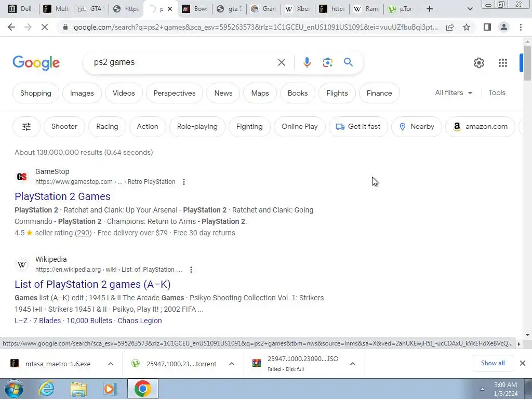
Task: Switch to the Bow tab
Action: 195,9
